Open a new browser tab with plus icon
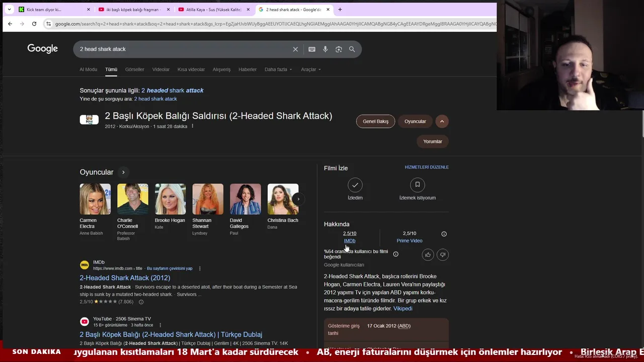The height and width of the screenshot is (362, 644). pyautogui.click(x=340, y=9)
